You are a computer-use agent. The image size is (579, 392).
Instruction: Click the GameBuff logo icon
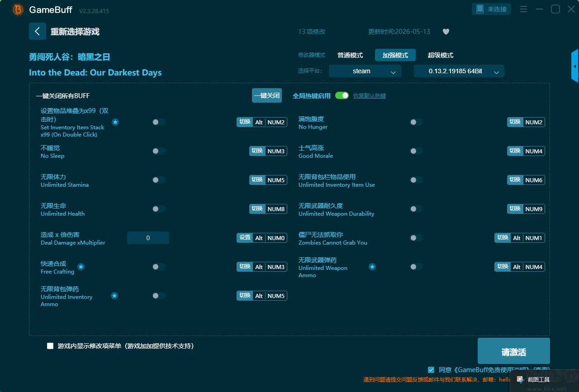[18, 9]
